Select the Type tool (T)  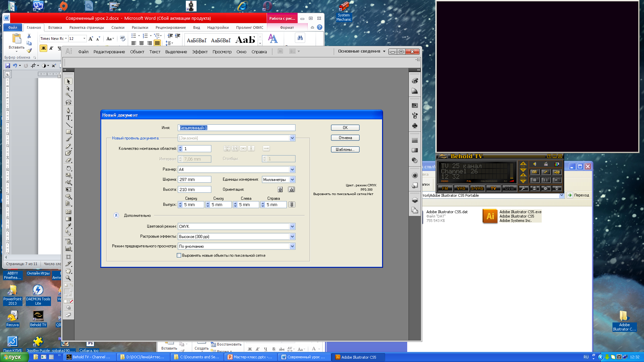click(x=68, y=118)
